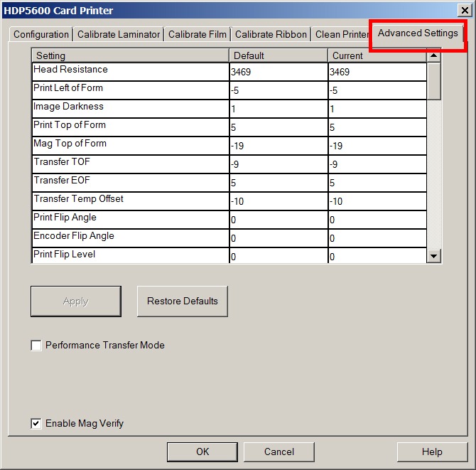Click the Apply button
The height and width of the screenshot is (470, 476).
pos(75,301)
